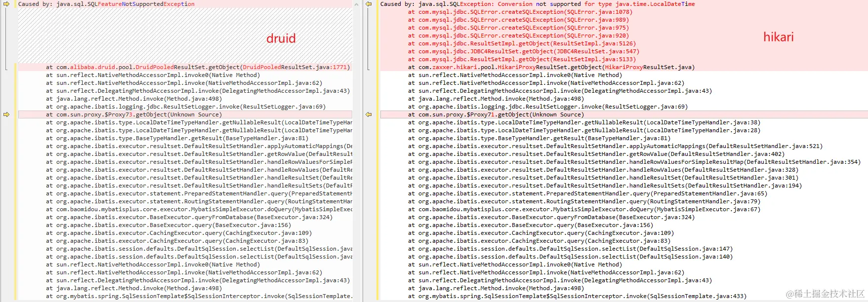Select the SQLError.java:989 line
Screen dimensions: 868x302
click(x=518, y=20)
